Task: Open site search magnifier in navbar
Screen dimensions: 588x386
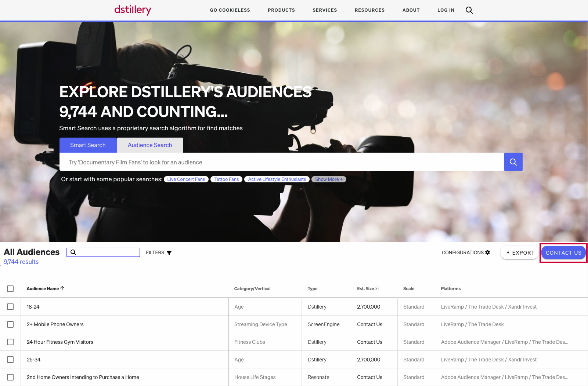Action: tap(469, 10)
